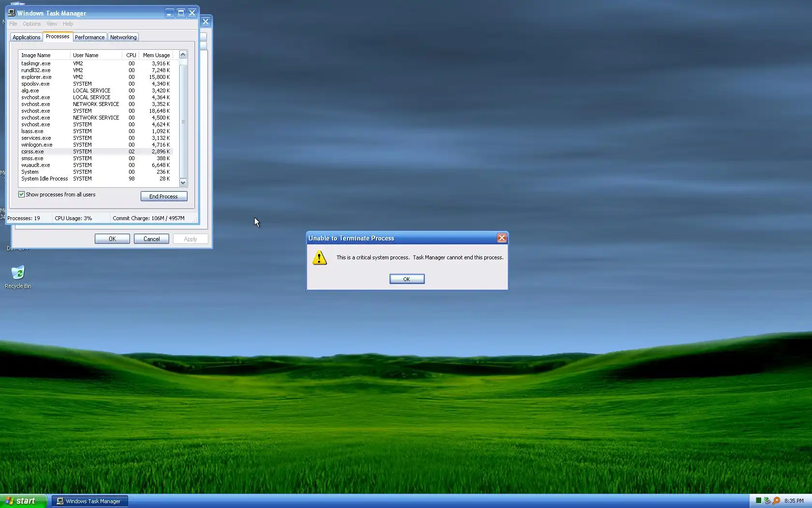Select the csrss.exe process row
812x508 pixels.
[x=96, y=151]
